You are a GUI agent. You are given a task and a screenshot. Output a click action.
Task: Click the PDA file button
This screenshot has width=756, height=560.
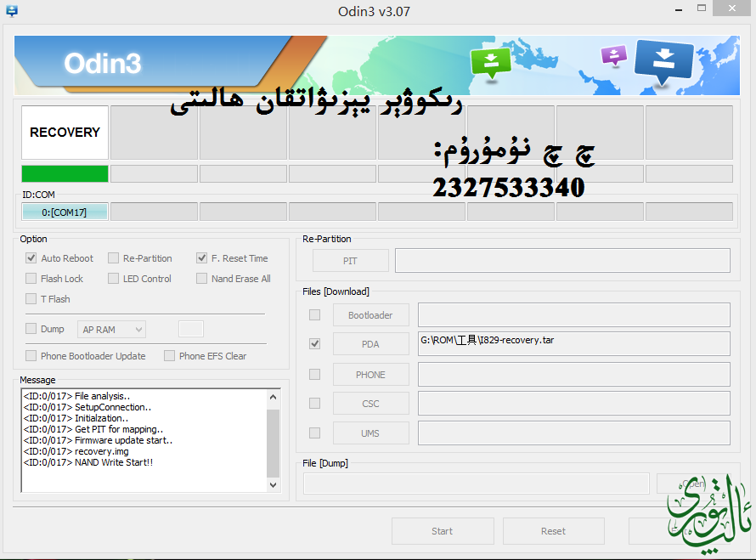(x=370, y=344)
